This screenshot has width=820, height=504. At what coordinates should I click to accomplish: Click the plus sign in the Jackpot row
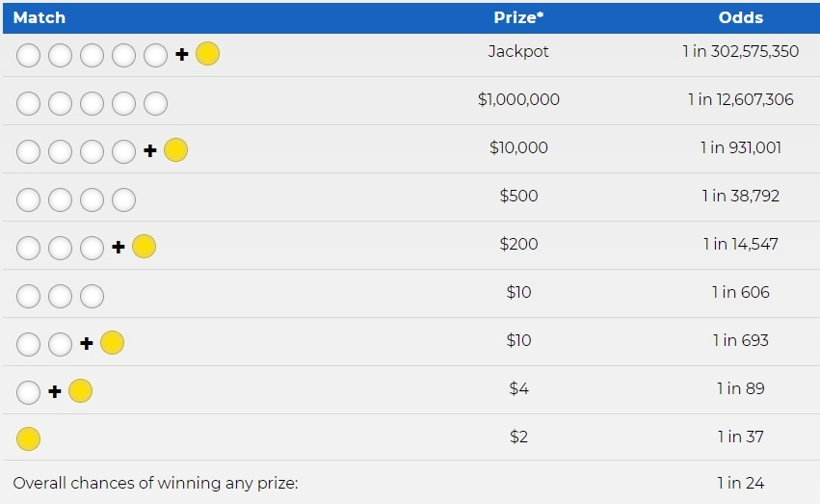[x=181, y=54]
